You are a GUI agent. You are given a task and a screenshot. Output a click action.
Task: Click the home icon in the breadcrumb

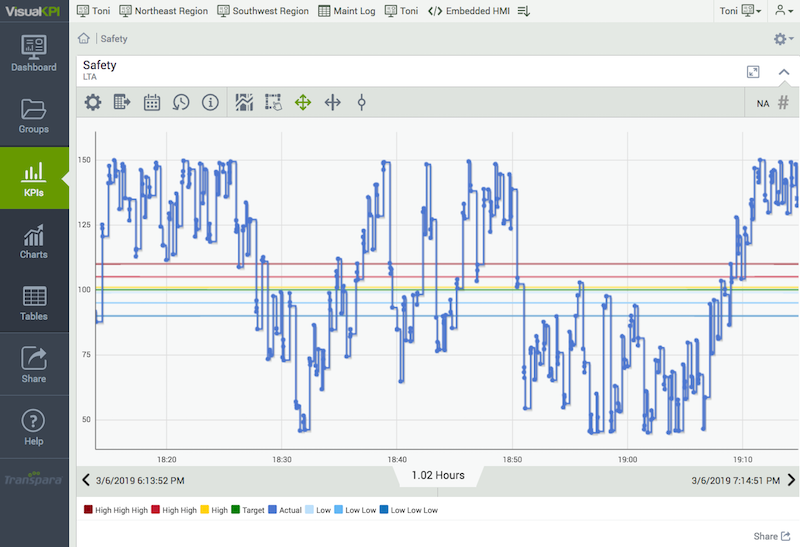85,39
